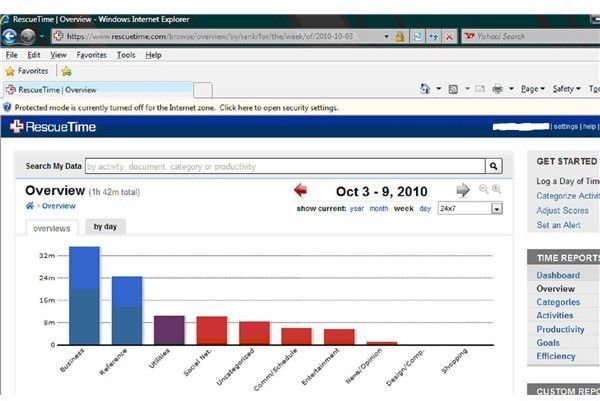Open the Favorites menu
The height and width of the screenshot is (401, 600).
[91, 55]
